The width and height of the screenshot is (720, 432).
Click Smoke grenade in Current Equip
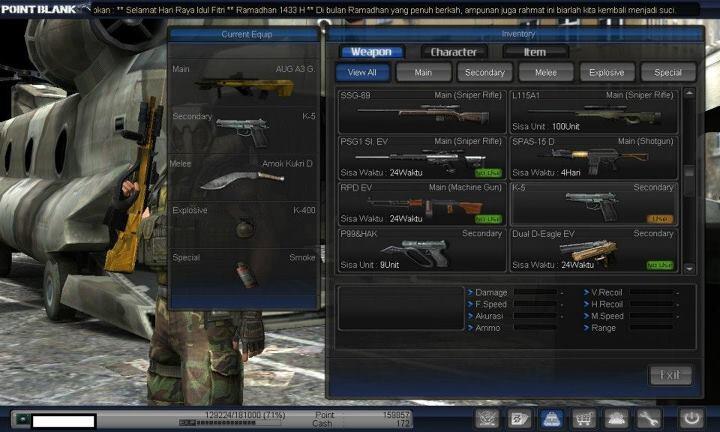(246, 275)
